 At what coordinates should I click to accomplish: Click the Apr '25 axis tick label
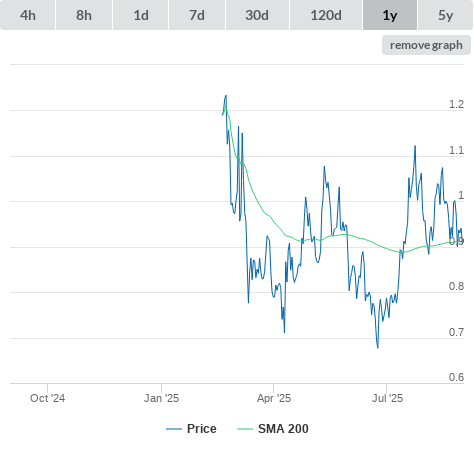pyautogui.click(x=274, y=398)
